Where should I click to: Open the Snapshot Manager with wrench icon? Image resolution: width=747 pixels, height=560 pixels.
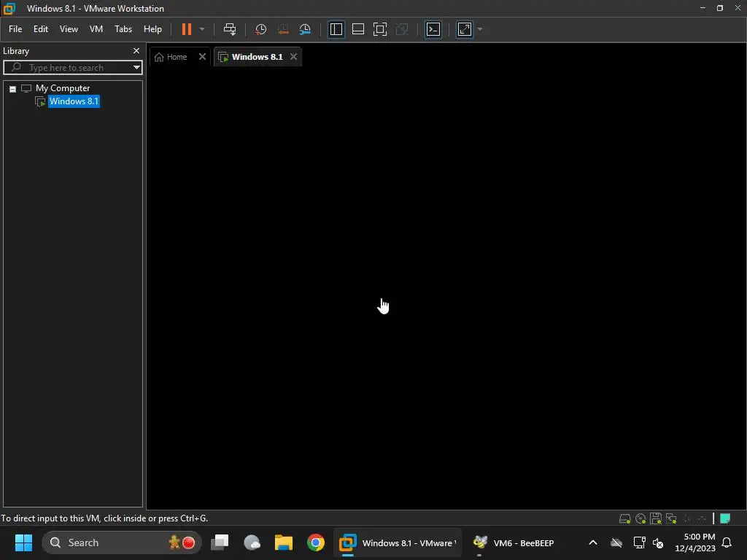pos(305,29)
